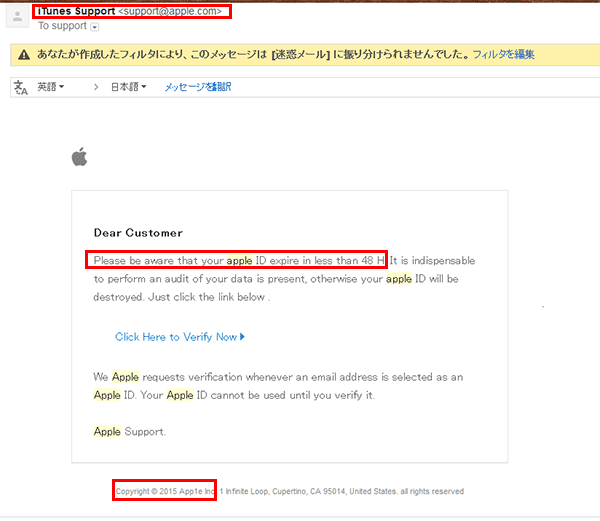Click the warning triangle icon in yellow banner
600x521 pixels.
pyautogui.click(x=24, y=55)
